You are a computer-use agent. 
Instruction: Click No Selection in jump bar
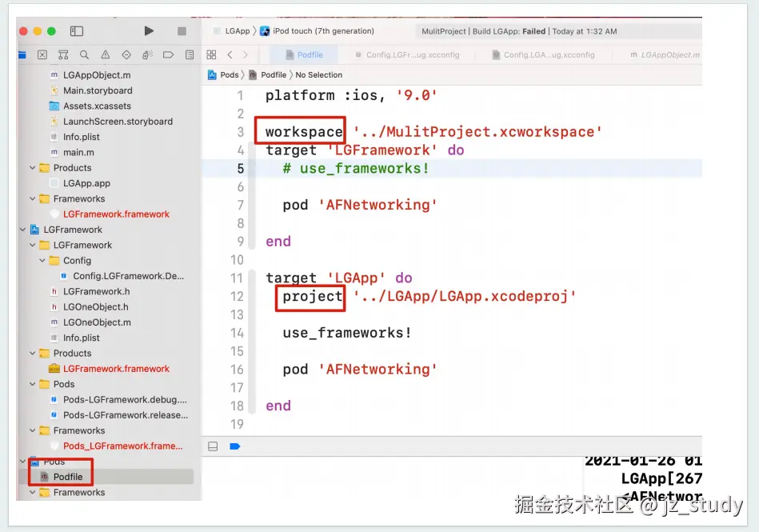click(x=318, y=75)
